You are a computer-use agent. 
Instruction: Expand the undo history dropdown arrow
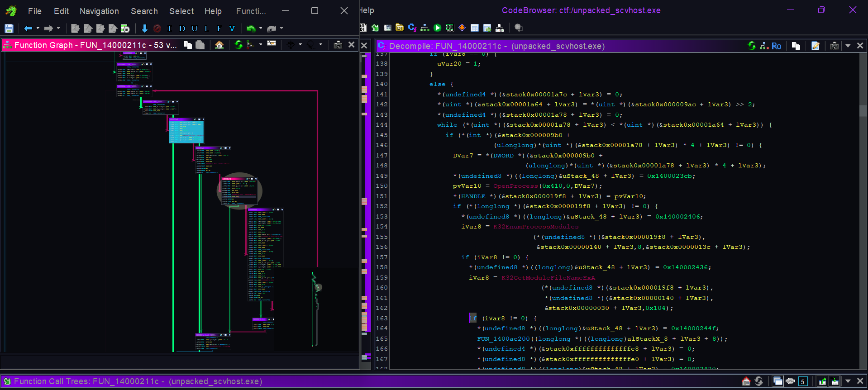(261, 29)
